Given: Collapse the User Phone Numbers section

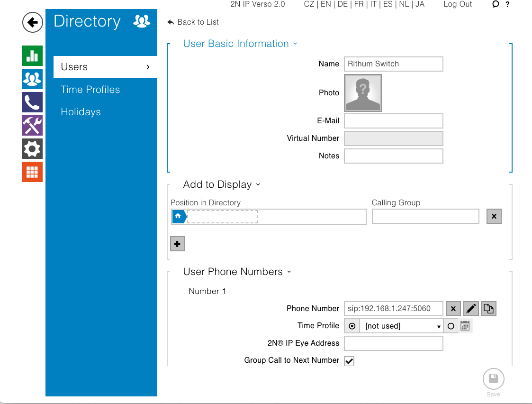Looking at the screenshot, I should (x=237, y=272).
